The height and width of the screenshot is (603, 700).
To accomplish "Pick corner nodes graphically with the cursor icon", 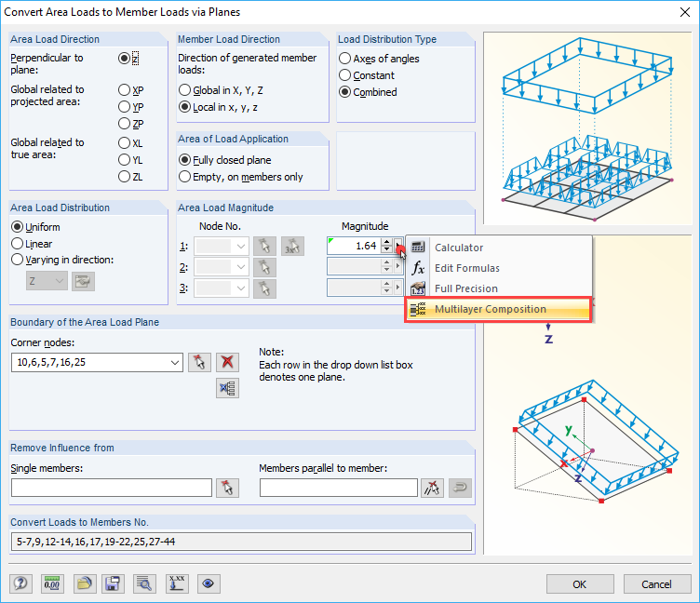I will 199,362.
